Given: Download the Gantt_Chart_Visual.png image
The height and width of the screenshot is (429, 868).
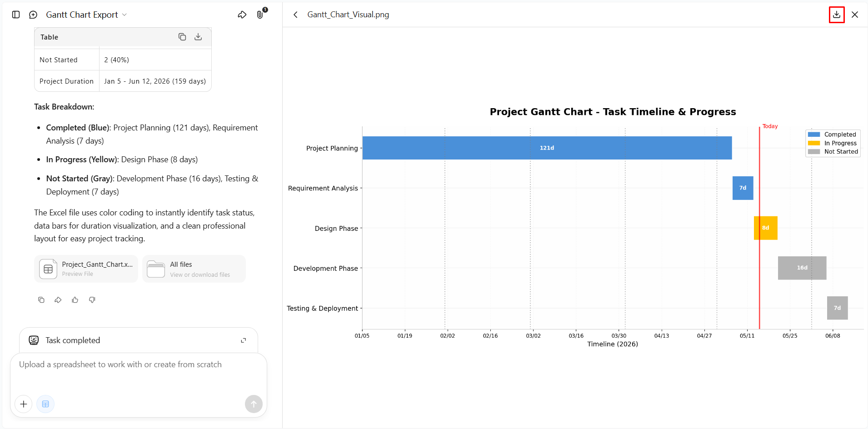Looking at the screenshot, I should point(837,15).
